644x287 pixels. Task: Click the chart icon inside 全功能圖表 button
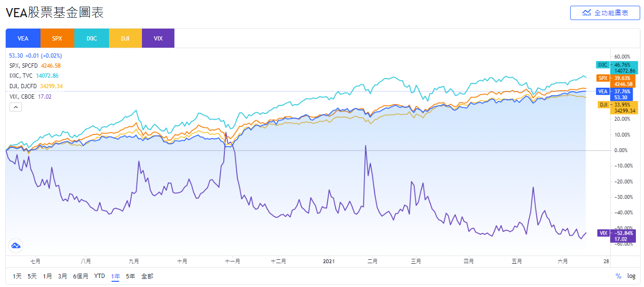587,13
